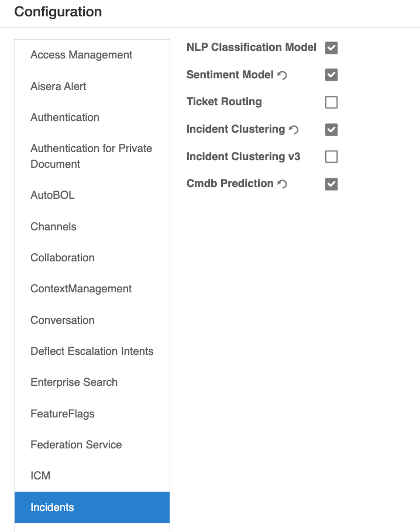Image resolution: width=420 pixels, height=532 pixels.
Task: Click reset icon next to Cmdb Prediction
Action: [x=283, y=184]
